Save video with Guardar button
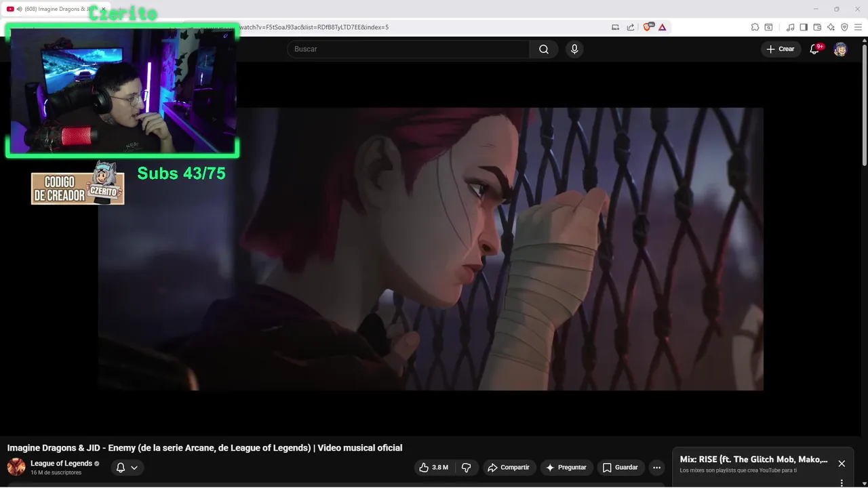868x488 pixels. [620, 468]
